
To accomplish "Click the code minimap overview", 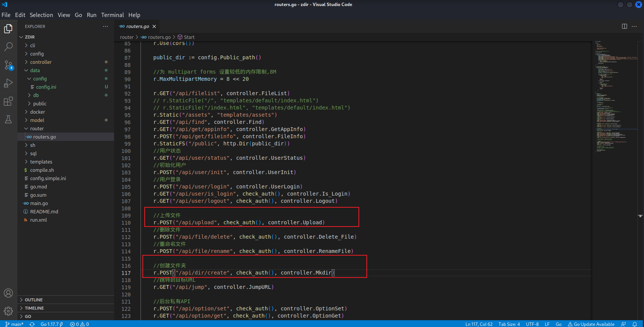I will 615,96.
